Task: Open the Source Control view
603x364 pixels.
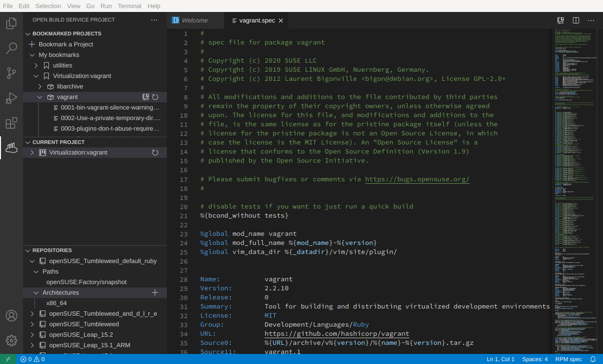Action: coord(11,73)
